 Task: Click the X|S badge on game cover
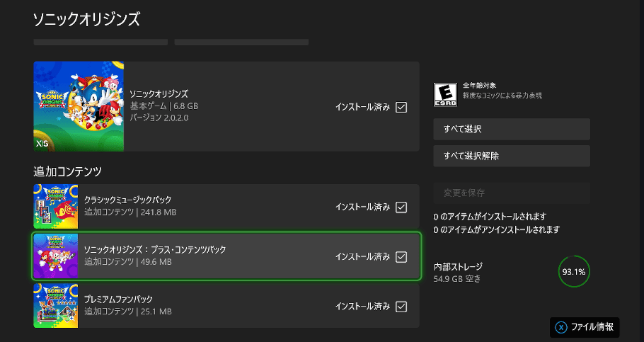click(42, 144)
